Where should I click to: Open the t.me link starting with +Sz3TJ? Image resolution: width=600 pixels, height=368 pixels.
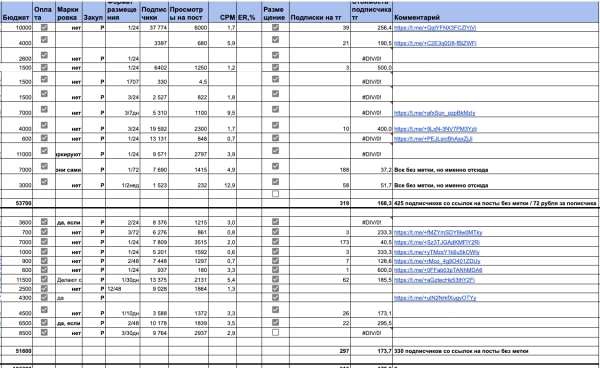pos(437,242)
